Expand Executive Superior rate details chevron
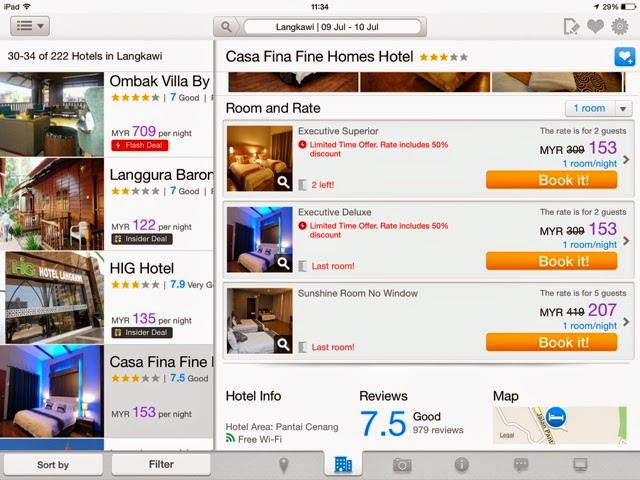The image size is (640, 480). (x=626, y=160)
